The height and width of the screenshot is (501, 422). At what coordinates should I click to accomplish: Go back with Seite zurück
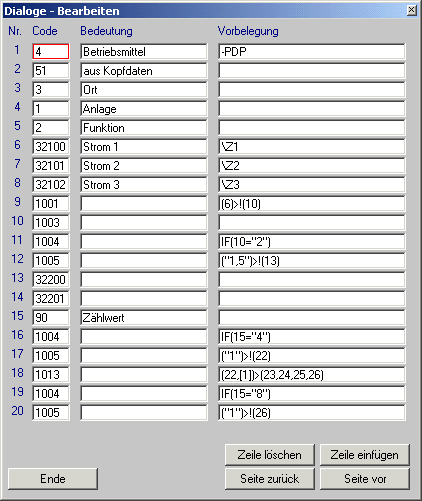(270, 479)
